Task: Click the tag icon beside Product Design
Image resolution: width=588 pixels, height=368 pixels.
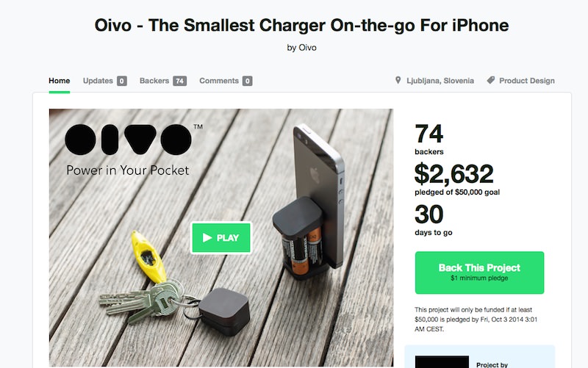Action: [490, 80]
